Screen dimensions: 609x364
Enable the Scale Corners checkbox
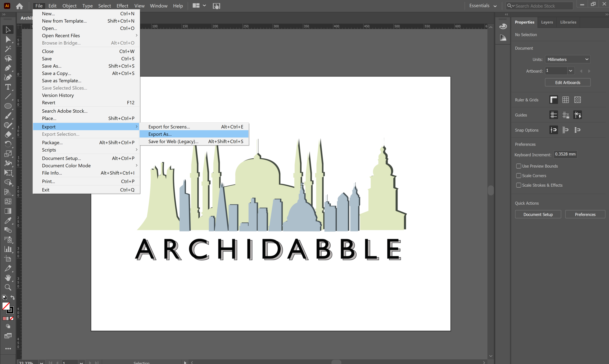tap(519, 176)
